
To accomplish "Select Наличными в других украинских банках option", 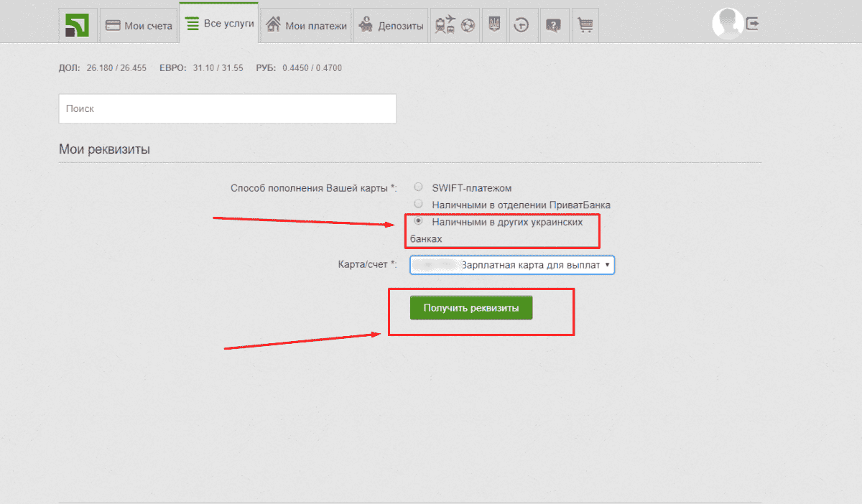I will coord(419,222).
